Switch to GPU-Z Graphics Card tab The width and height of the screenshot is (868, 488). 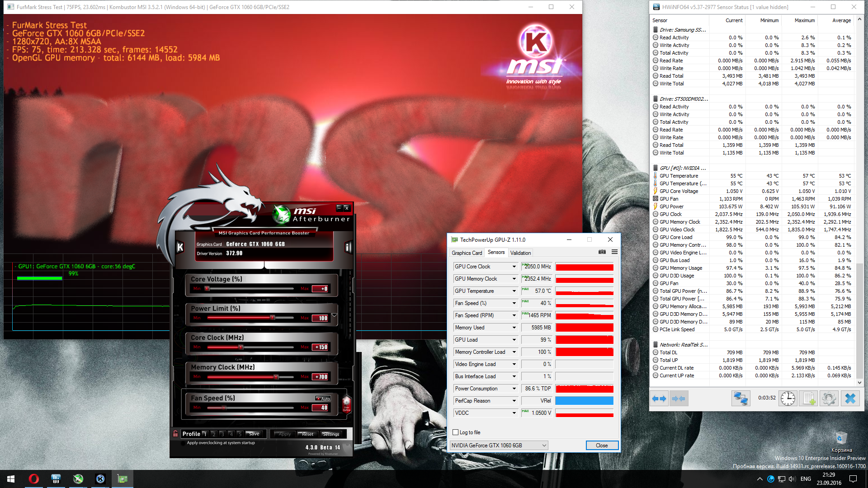[x=467, y=253]
